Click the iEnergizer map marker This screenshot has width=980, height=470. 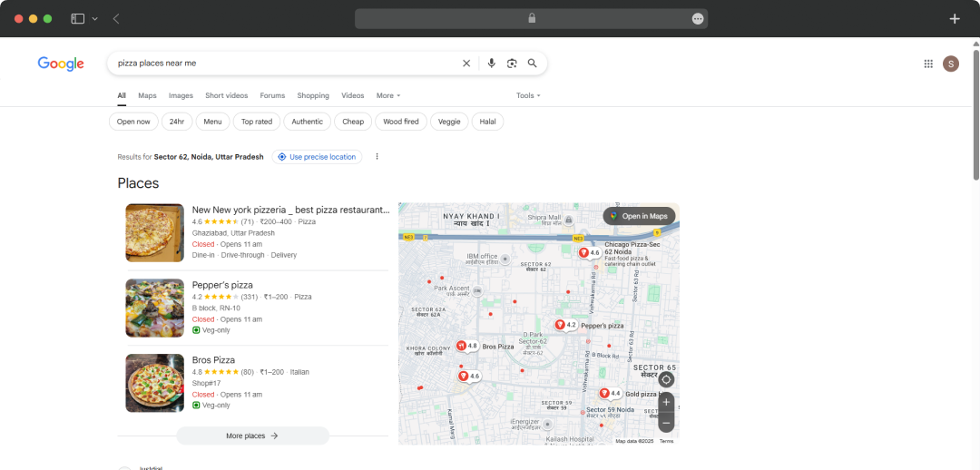[547, 425]
